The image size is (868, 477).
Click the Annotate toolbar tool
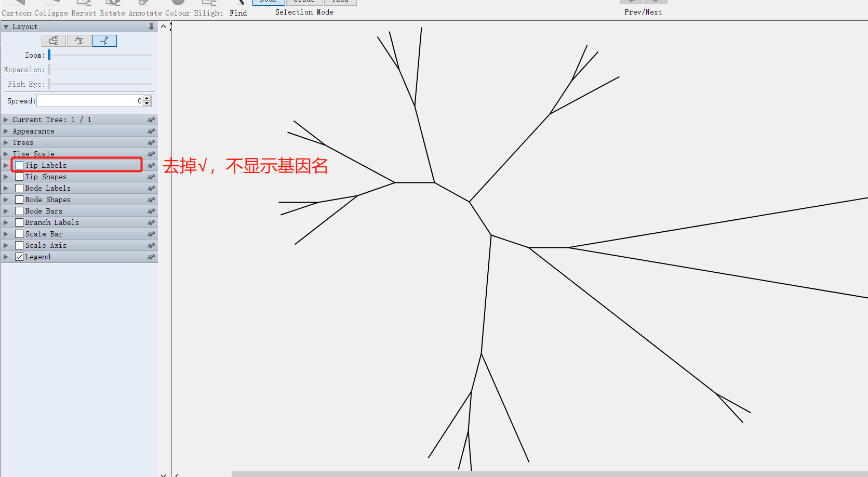145,8
